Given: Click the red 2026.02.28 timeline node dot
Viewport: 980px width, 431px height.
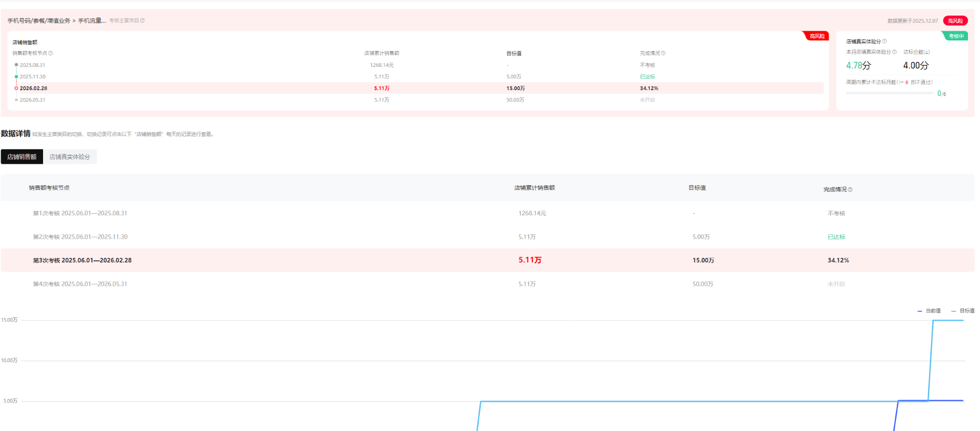Looking at the screenshot, I should (16, 88).
